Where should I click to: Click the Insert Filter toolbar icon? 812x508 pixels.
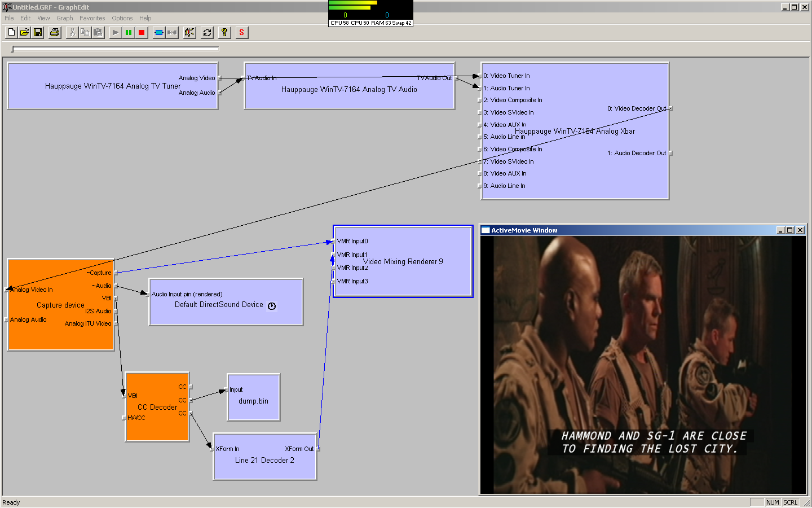tap(159, 32)
